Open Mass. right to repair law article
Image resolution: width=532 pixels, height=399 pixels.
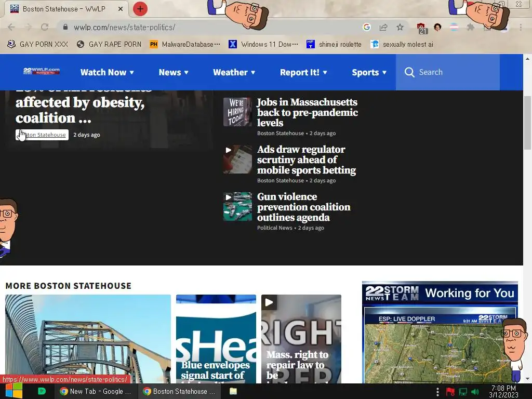(297, 365)
